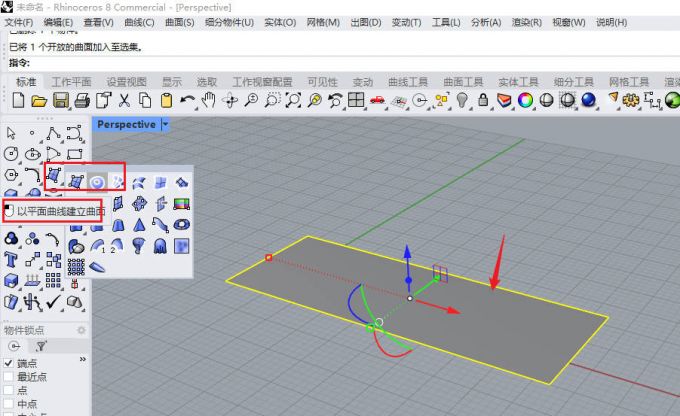The image size is (680, 416).
Task: Click the Zoom Extents icon
Action: 294,101
